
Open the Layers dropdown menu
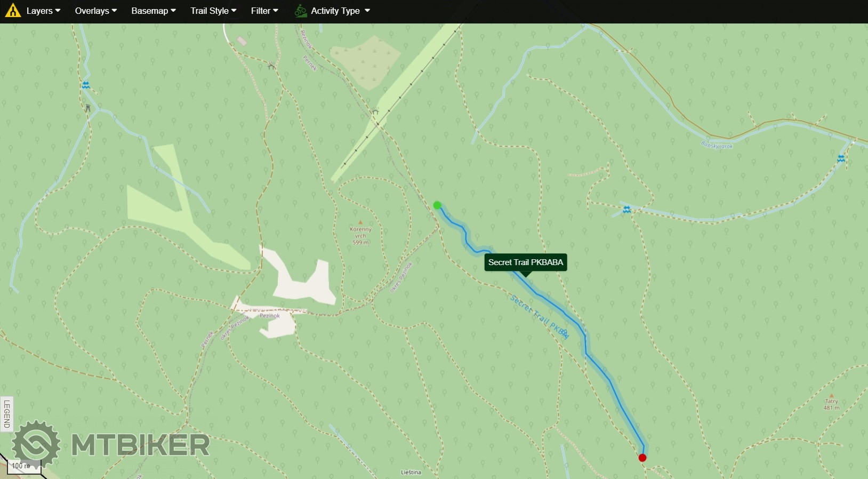[43, 11]
